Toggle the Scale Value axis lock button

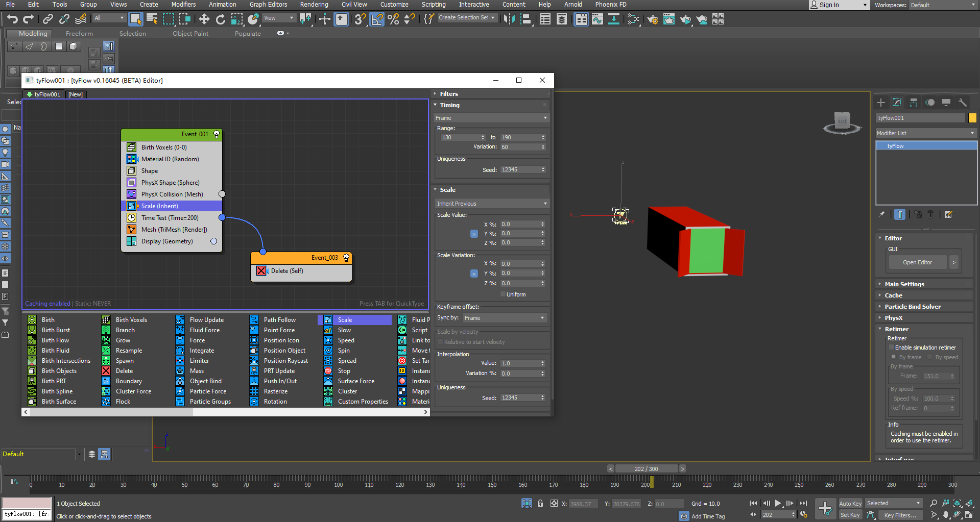(474, 234)
